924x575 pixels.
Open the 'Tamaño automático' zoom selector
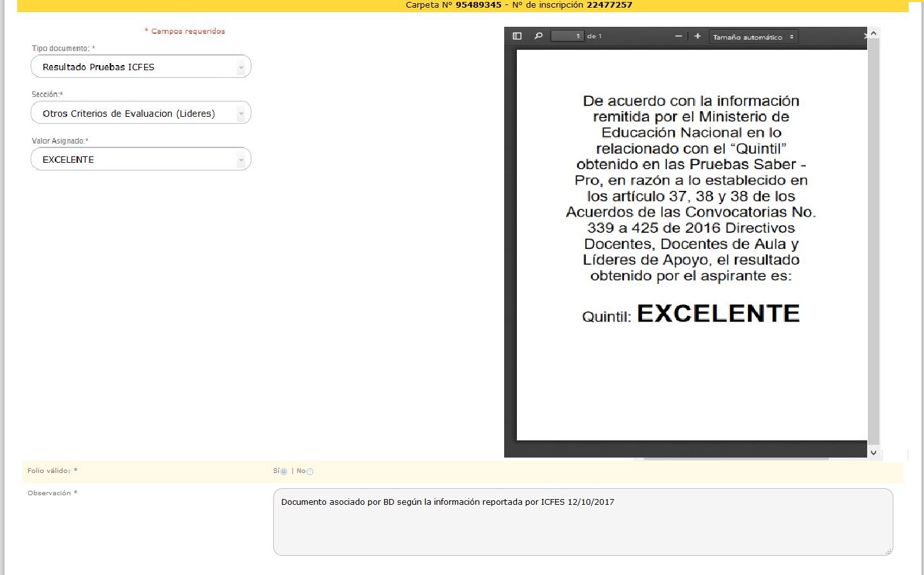(x=753, y=37)
